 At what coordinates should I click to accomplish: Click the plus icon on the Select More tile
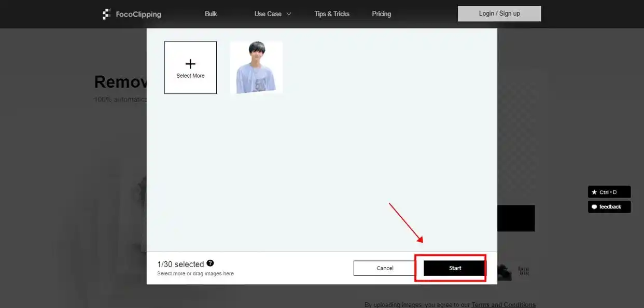(x=190, y=63)
